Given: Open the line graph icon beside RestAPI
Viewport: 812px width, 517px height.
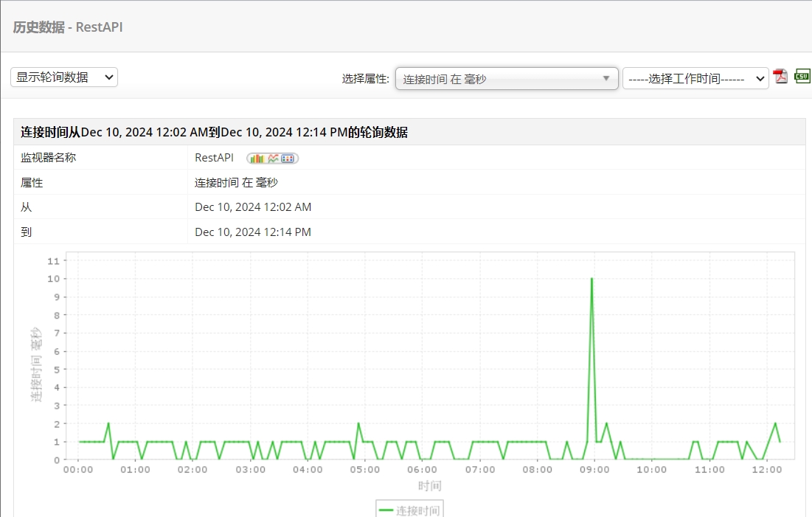Looking at the screenshot, I should point(273,159).
